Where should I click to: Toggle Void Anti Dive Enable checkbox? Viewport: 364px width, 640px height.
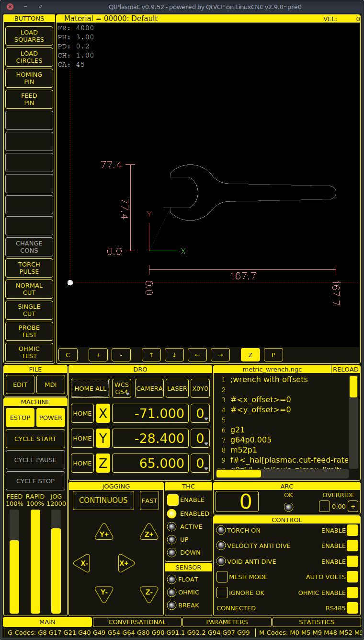[x=353, y=561]
